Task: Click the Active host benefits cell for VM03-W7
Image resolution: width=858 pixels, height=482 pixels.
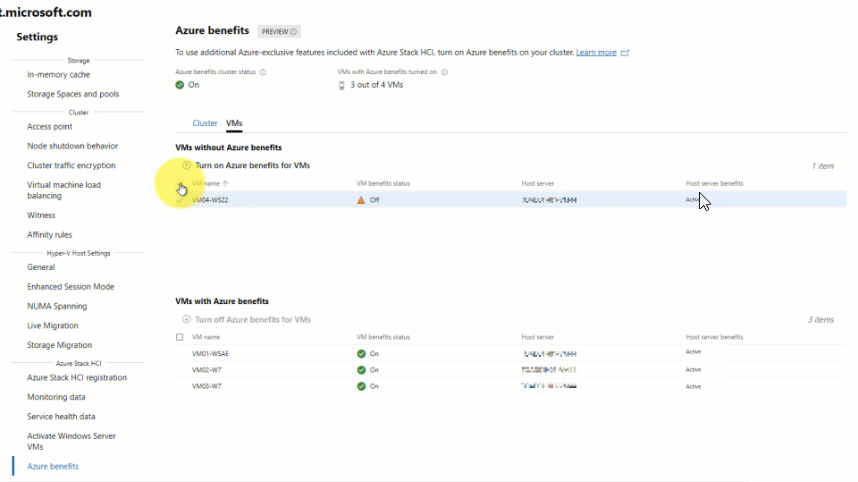Action: click(693, 387)
